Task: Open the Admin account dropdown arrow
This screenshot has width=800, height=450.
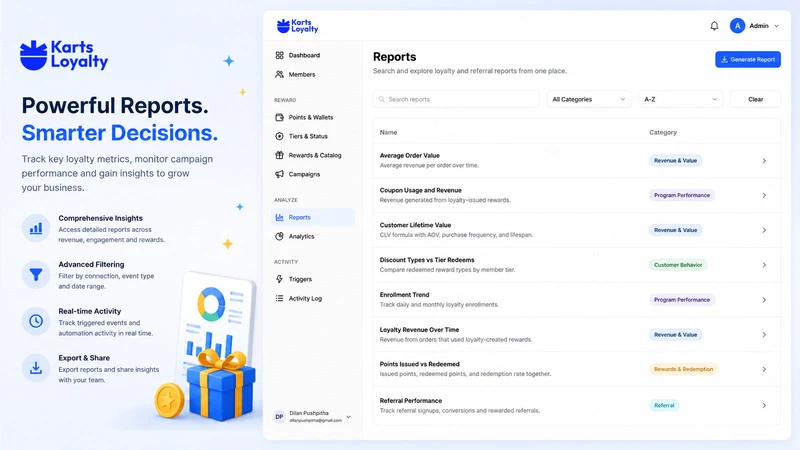Action: pos(777,26)
